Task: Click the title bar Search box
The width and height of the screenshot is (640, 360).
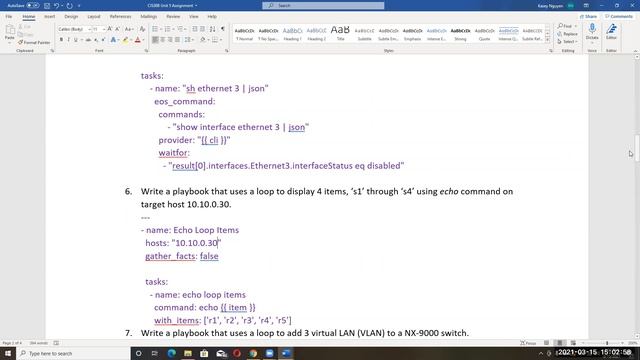Action: point(323,5)
